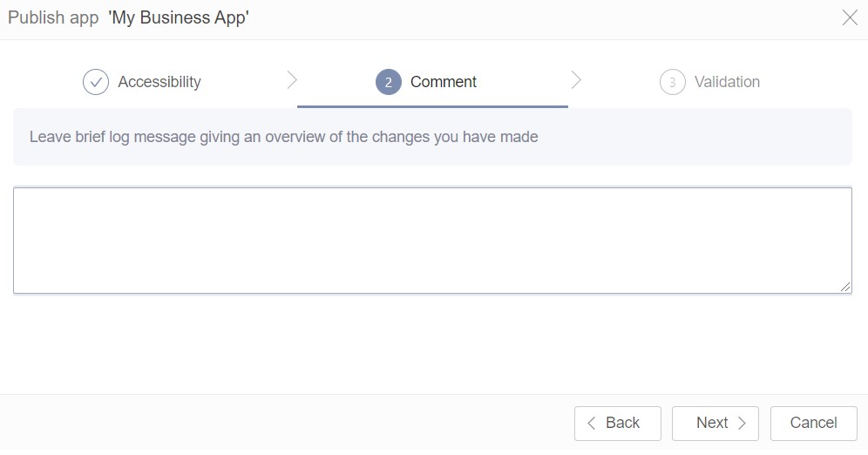
Task: Select the Comment step label
Action: [x=444, y=82]
